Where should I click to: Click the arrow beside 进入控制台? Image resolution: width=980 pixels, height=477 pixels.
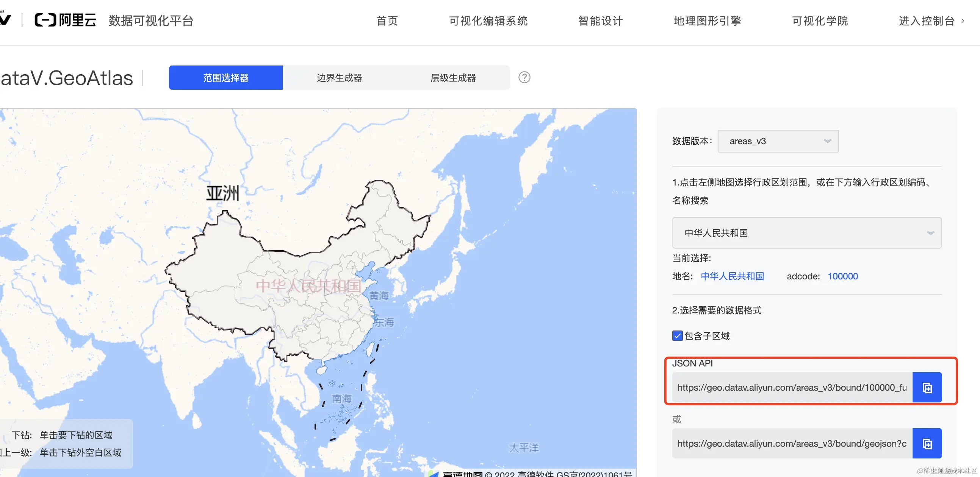pyautogui.click(x=963, y=21)
